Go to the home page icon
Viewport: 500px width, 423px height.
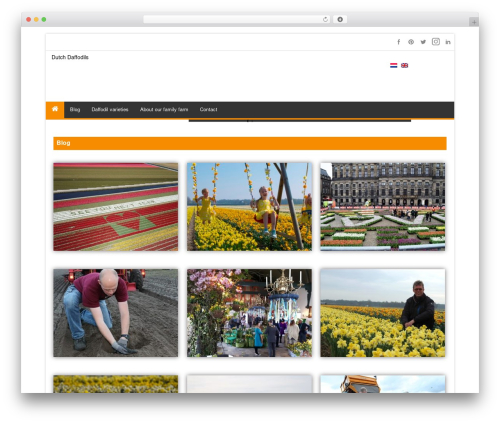[55, 109]
